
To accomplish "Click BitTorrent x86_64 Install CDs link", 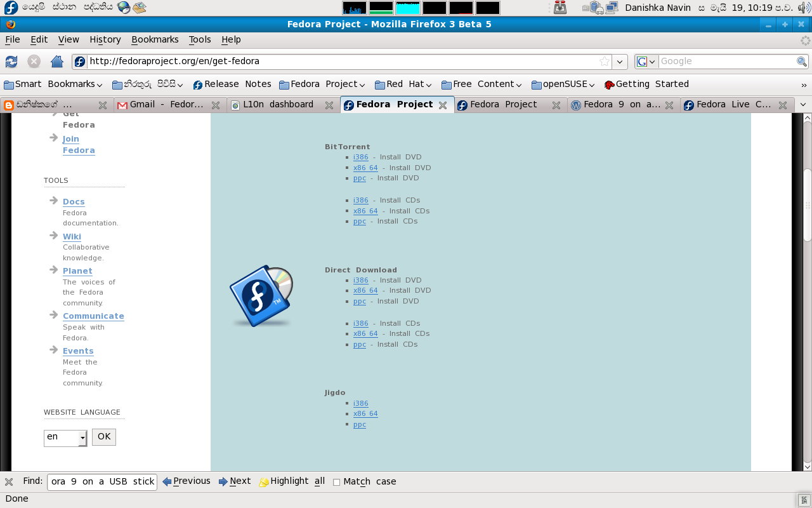I will pyautogui.click(x=365, y=211).
